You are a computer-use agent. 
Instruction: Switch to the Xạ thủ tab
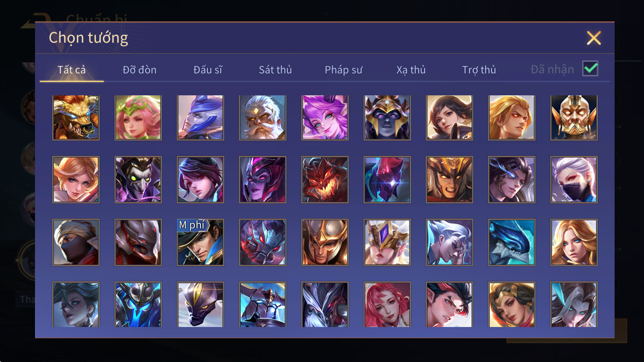point(411,70)
